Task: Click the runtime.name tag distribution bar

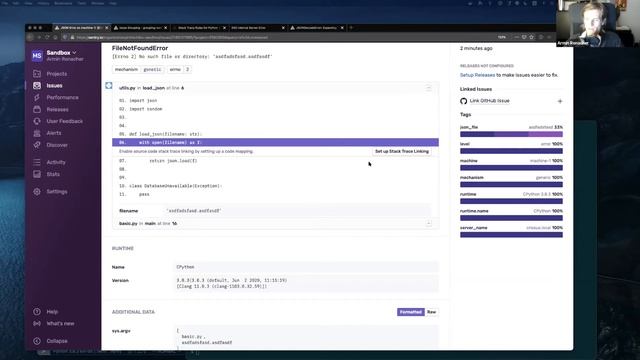Action: coord(511,218)
